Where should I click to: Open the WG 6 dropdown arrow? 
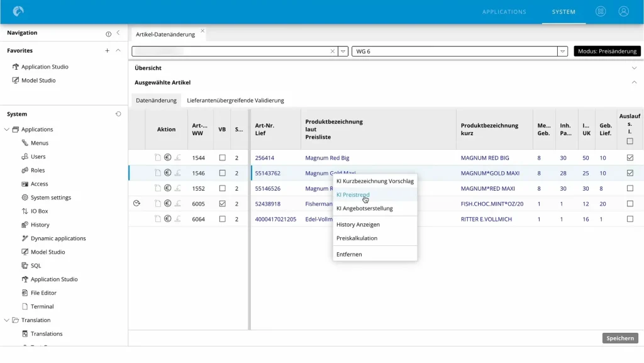tap(562, 52)
